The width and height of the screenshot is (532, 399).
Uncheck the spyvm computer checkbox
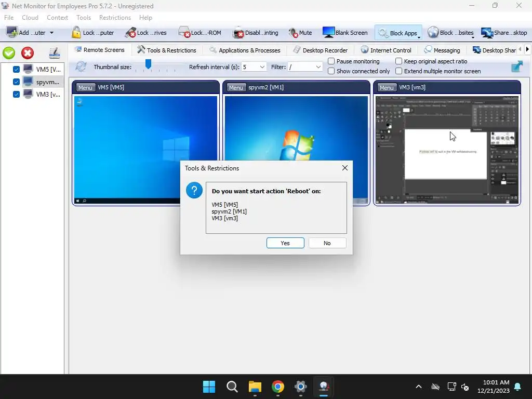pyautogui.click(x=16, y=82)
